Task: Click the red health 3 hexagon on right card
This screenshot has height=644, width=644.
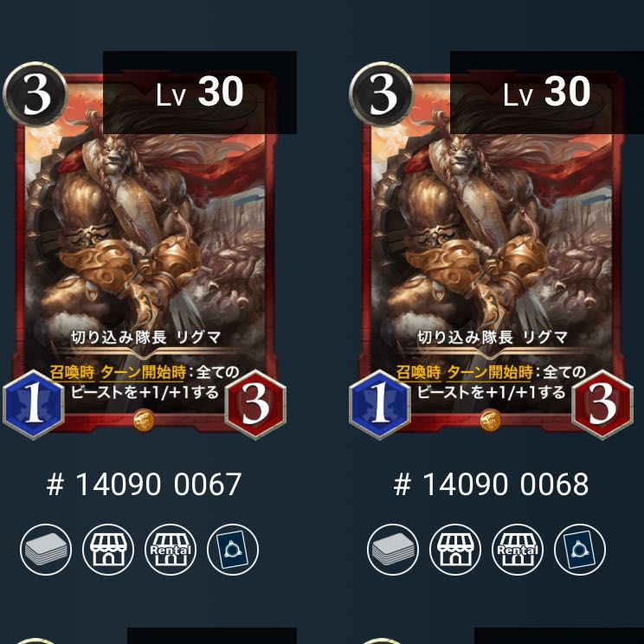Action: tap(602, 403)
